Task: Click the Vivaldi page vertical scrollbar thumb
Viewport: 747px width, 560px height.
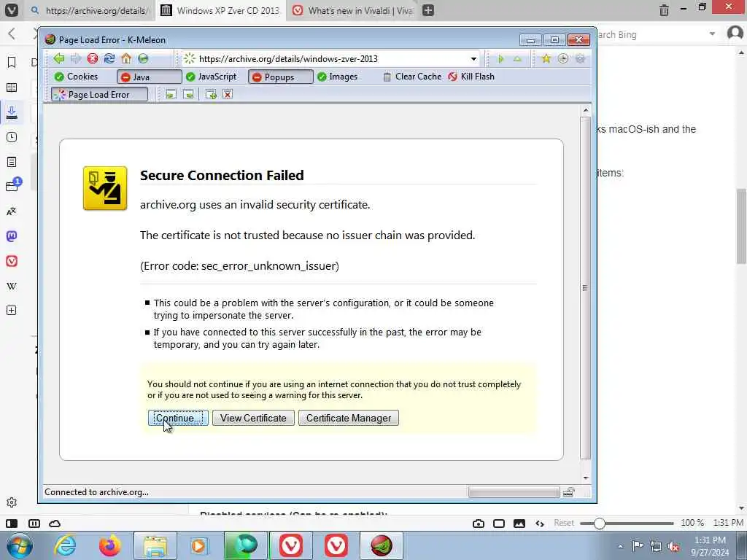Action: [741, 226]
